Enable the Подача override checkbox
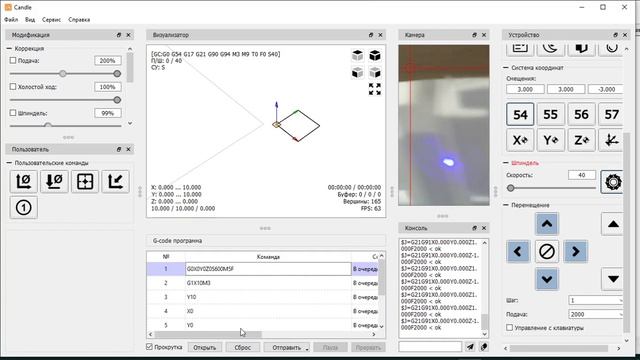 coord(13,60)
